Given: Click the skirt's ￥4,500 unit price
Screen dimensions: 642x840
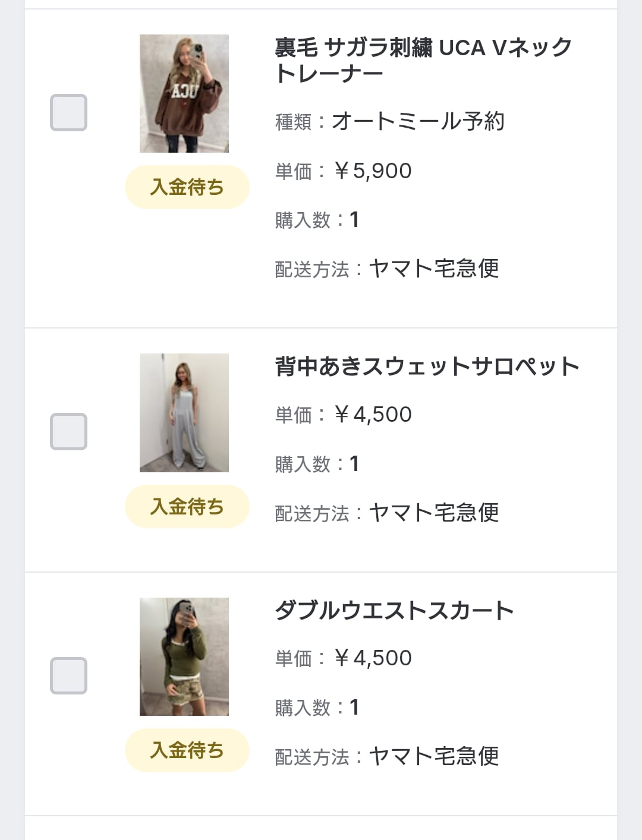Looking at the screenshot, I should (x=373, y=658).
